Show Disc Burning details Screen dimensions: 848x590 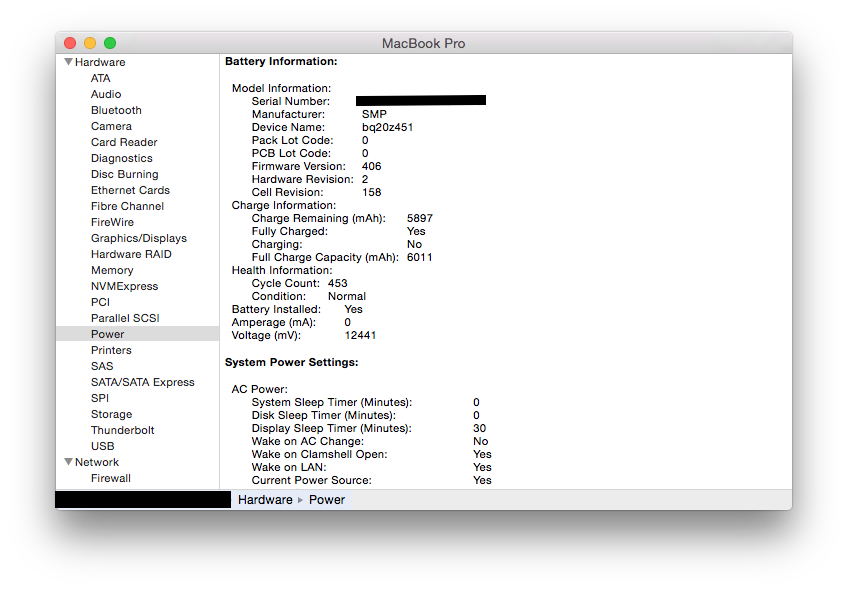tap(124, 174)
